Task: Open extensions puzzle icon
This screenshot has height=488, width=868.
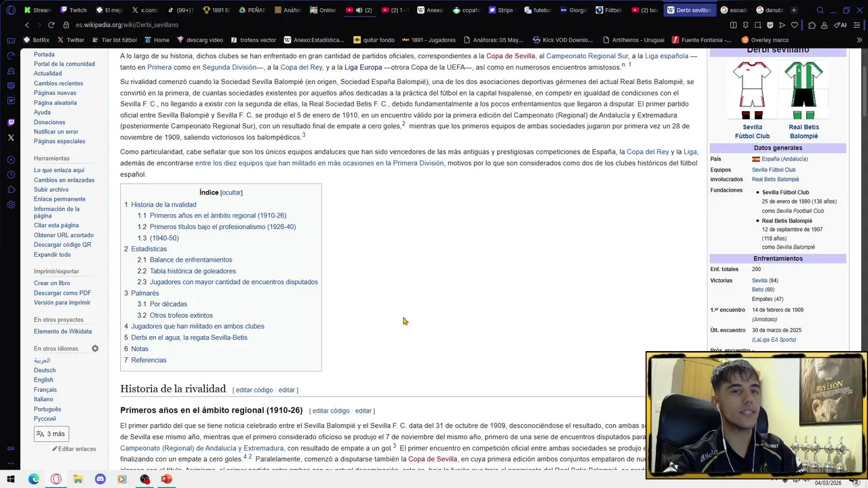Action: point(812,25)
